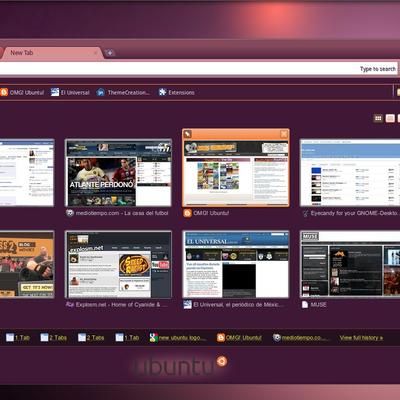
Task: Restore first recently closed 1 Tab
Action: [x=18, y=338]
